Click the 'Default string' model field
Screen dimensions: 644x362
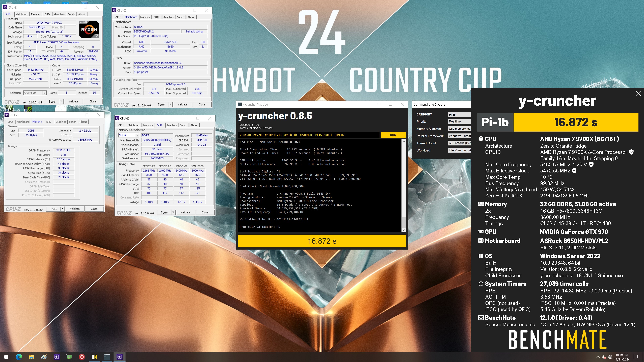(x=194, y=32)
